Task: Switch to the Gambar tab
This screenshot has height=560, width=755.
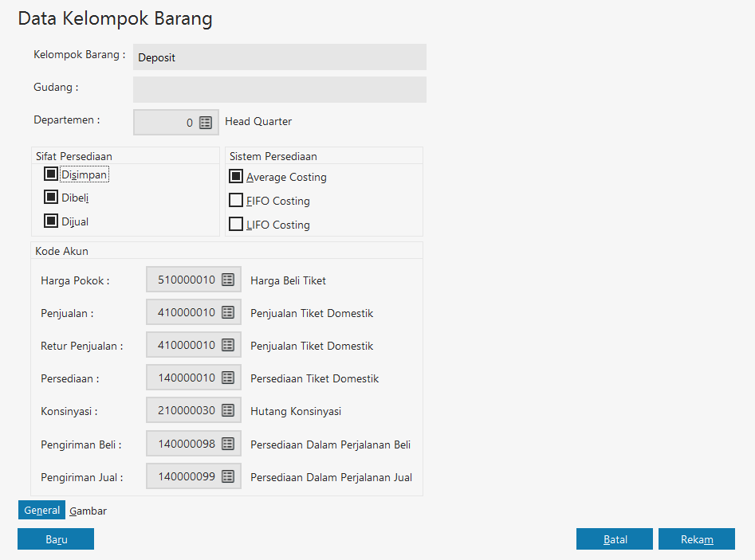Action: click(x=88, y=511)
